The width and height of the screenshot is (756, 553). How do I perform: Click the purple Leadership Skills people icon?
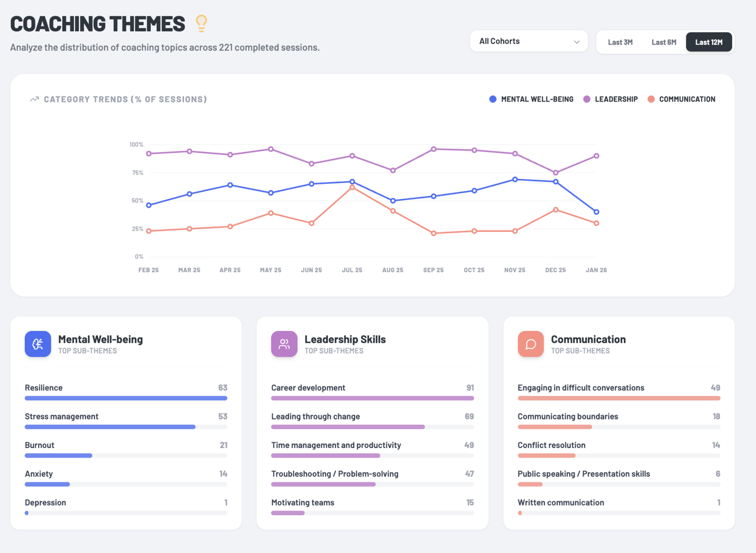click(284, 344)
